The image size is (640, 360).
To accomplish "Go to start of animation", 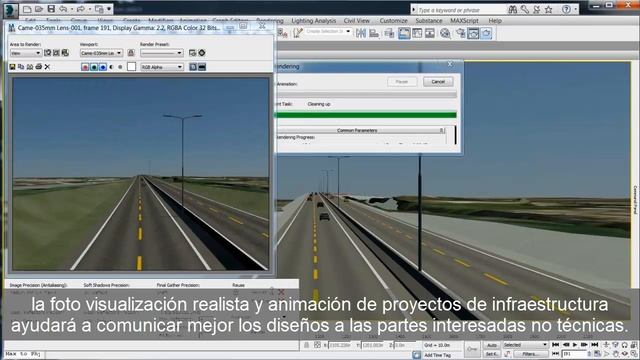I will pos(556,345).
